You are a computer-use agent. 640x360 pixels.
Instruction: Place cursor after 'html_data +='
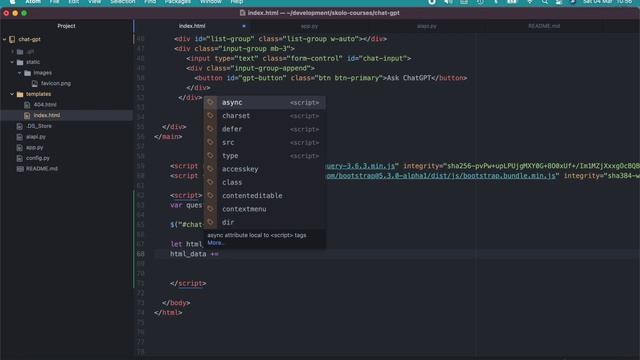[x=219, y=254]
